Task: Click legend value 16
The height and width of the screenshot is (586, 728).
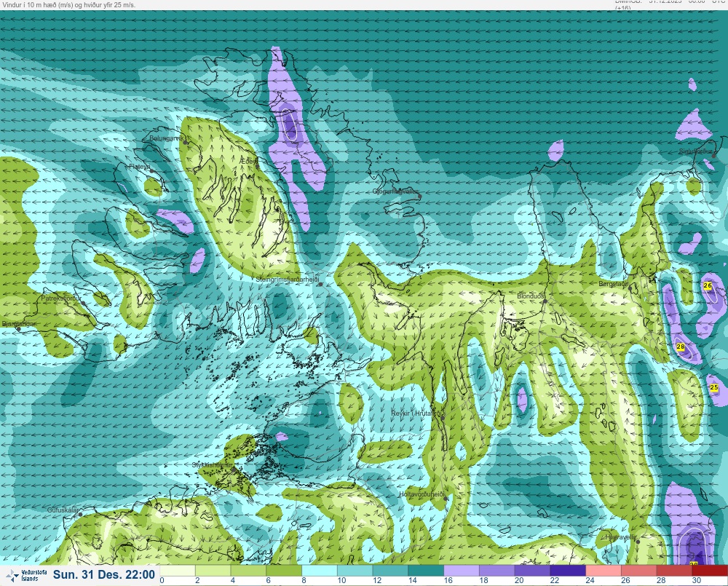Action: pyautogui.click(x=448, y=580)
